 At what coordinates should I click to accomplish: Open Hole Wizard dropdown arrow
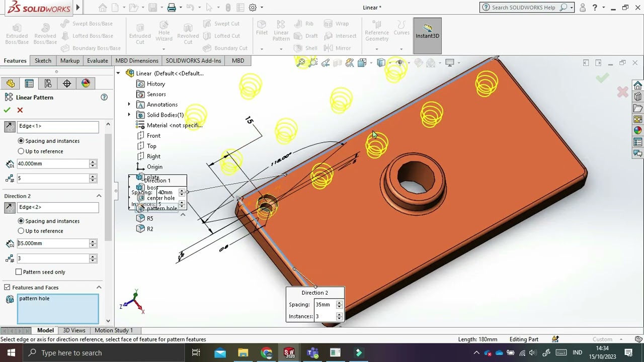coord(164,49)
